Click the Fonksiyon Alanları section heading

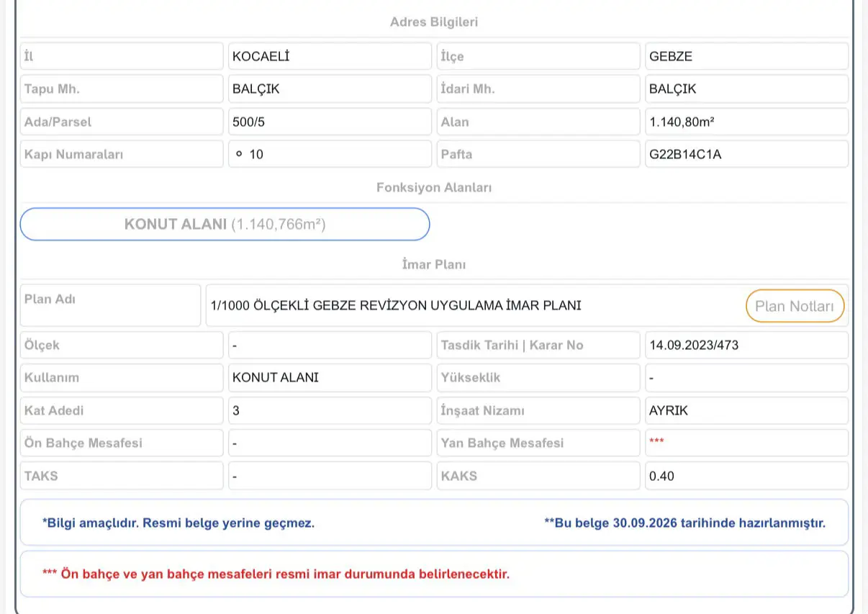pyautogui.click(x=434, y=188)
